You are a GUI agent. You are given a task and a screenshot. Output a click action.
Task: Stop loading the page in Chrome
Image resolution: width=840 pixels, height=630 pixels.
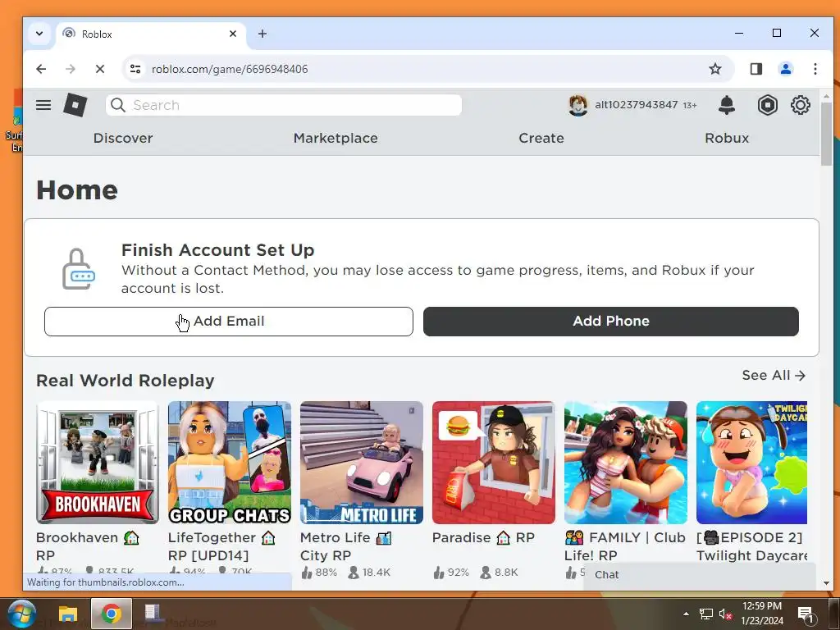[x=99, y=69]
